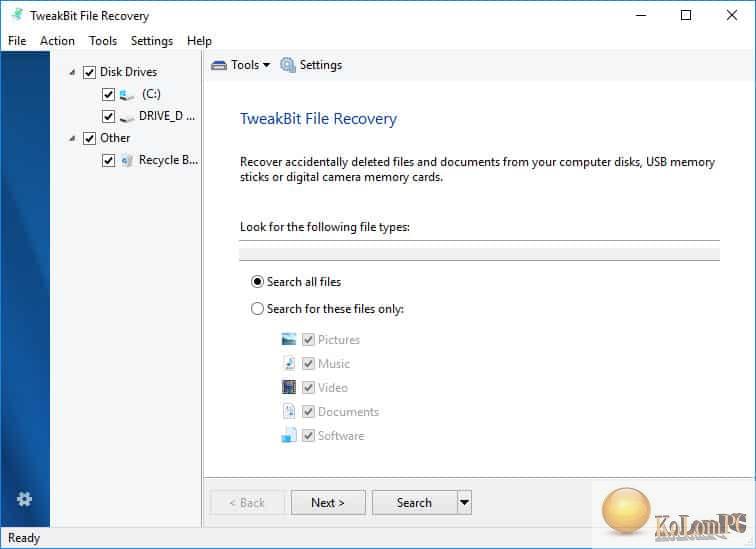Uncheck the Recycle Bin checkbox

pos(108,161)
